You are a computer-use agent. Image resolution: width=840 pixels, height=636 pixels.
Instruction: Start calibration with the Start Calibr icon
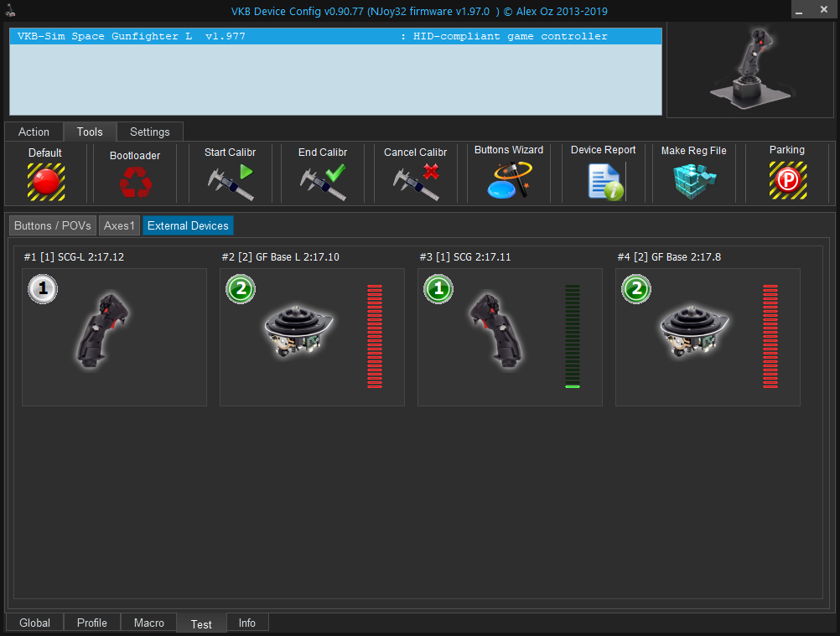[231, 182]
